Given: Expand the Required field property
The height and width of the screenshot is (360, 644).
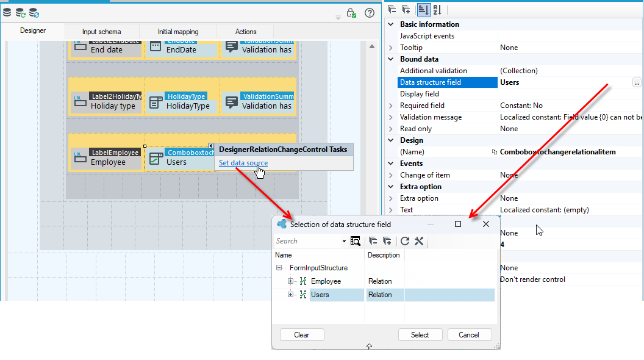Looking at the screenshot, I should click(x=391, y=106).
